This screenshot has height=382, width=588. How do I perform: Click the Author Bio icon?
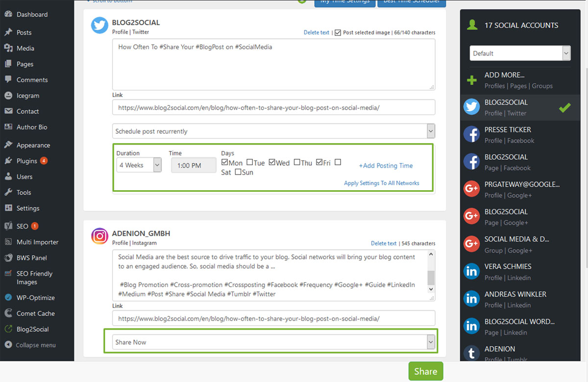click(x=8, y=127)
